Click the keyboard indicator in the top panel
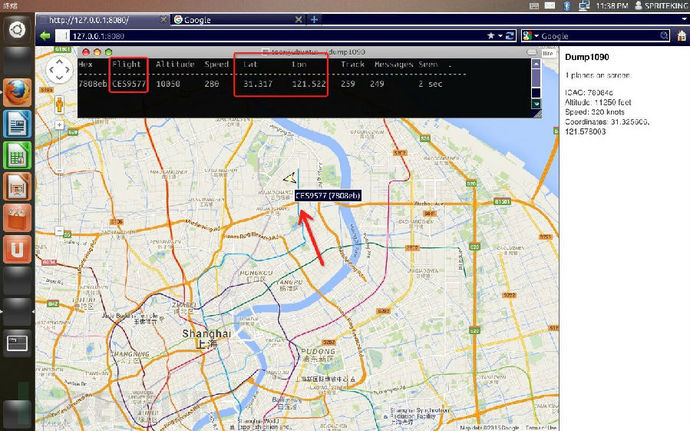Screen dimensions: 690x431 pyautogui.click(x=534, y=6)
